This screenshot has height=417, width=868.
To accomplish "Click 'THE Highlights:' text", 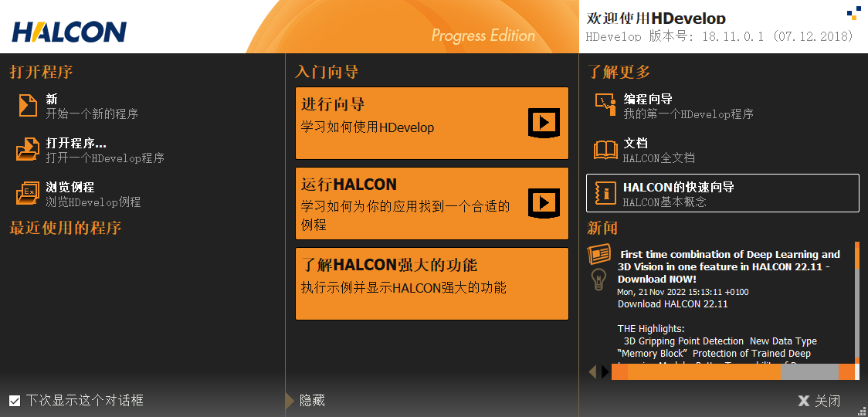I will 651,328.
